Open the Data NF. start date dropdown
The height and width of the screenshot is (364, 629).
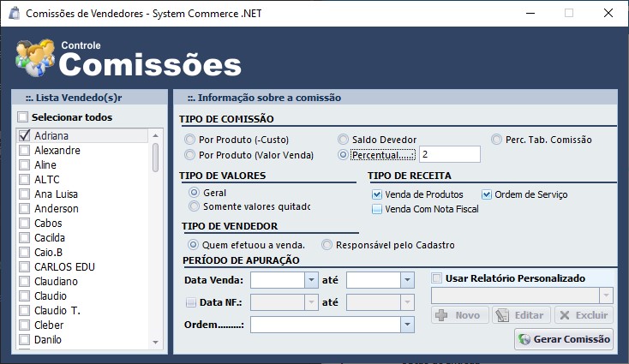(x=311, y=302)
